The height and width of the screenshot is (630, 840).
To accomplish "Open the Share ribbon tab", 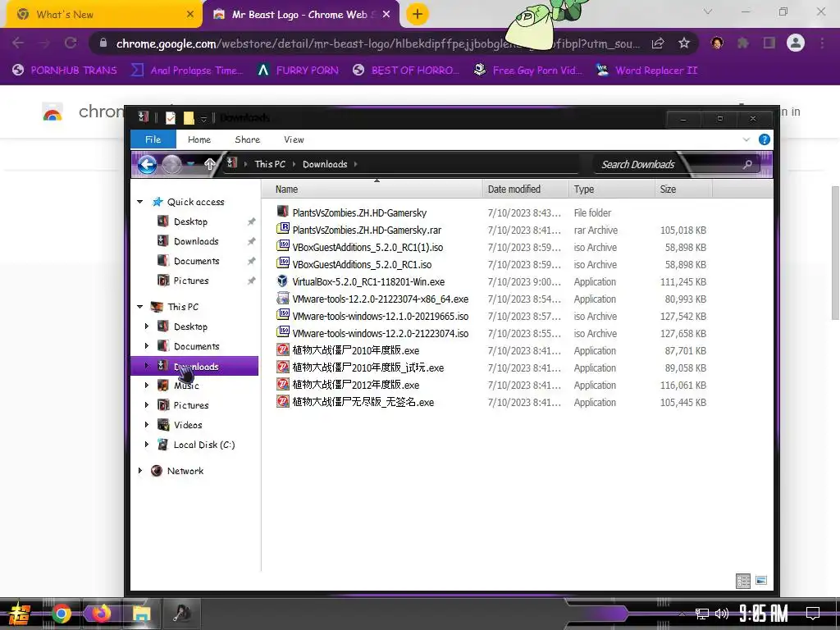I will click(248, 139).
